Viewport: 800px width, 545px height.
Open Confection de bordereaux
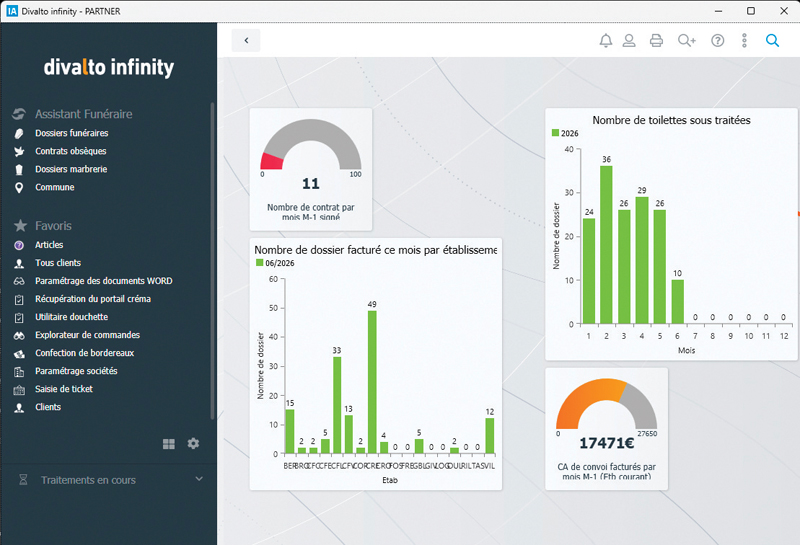tap(84, 353)
